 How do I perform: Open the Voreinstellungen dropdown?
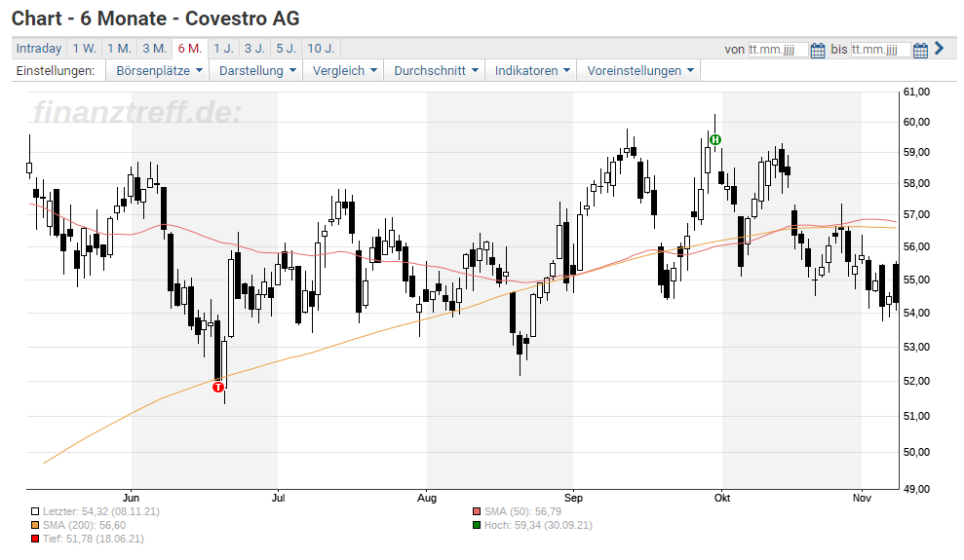(639, 71)
